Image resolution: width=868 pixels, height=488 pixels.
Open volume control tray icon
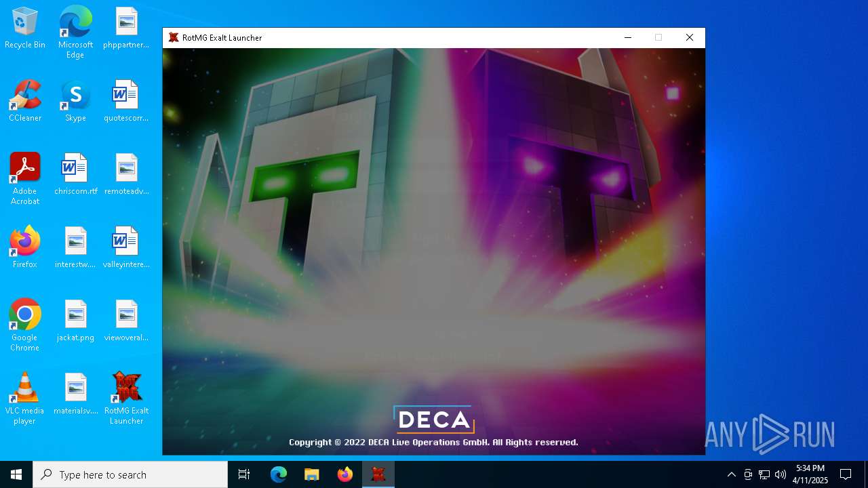(x=781, y=474)
